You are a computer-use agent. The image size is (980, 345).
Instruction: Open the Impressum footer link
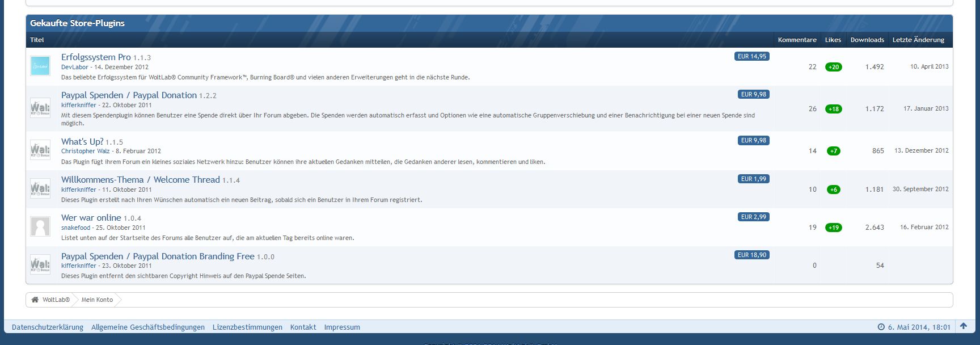click(342, 327)
